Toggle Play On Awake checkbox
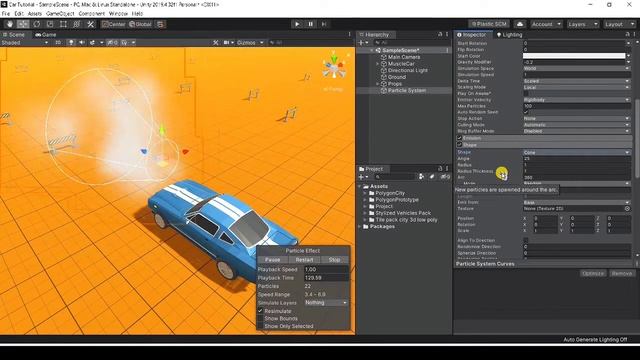This screenshot has width=640, height=360. point(526,93)
